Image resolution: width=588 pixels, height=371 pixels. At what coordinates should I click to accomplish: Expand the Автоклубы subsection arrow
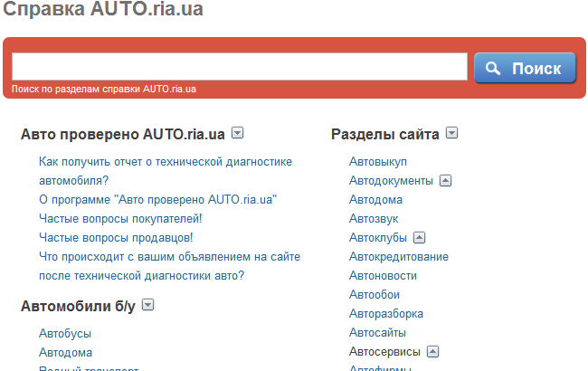pyautogui.click(x=419, y=238)
